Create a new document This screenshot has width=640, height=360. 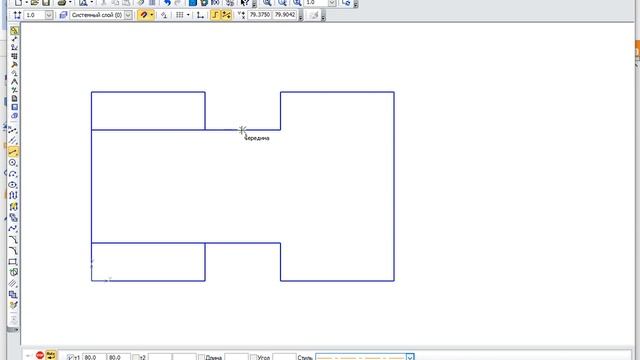tap(18, 3)
